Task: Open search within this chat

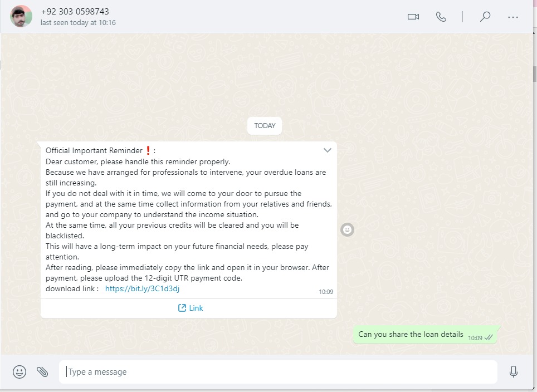Action: pyautogui.click(x=485, y=17)
